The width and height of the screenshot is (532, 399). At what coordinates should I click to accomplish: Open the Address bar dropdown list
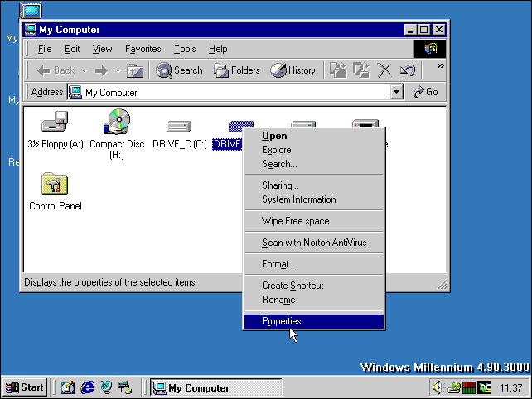[396, 92]
